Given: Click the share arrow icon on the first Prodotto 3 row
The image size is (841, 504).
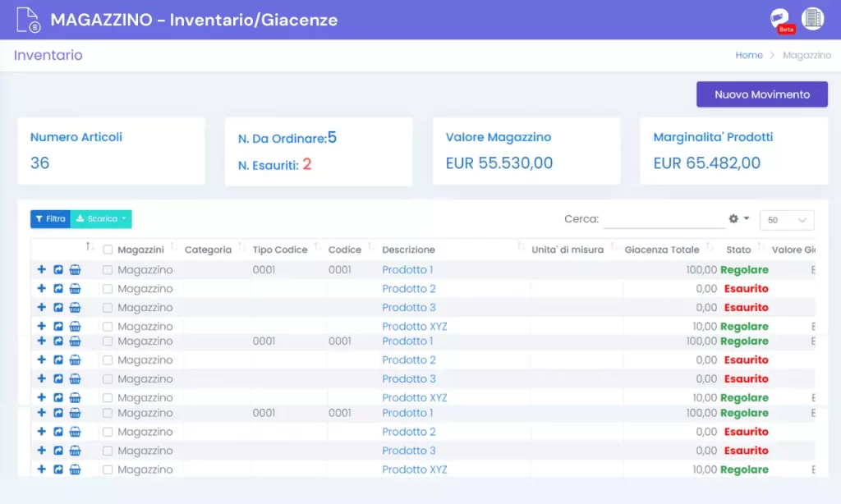Looking at the screenshot, I should pyautogui.click(x=58, y=307).
